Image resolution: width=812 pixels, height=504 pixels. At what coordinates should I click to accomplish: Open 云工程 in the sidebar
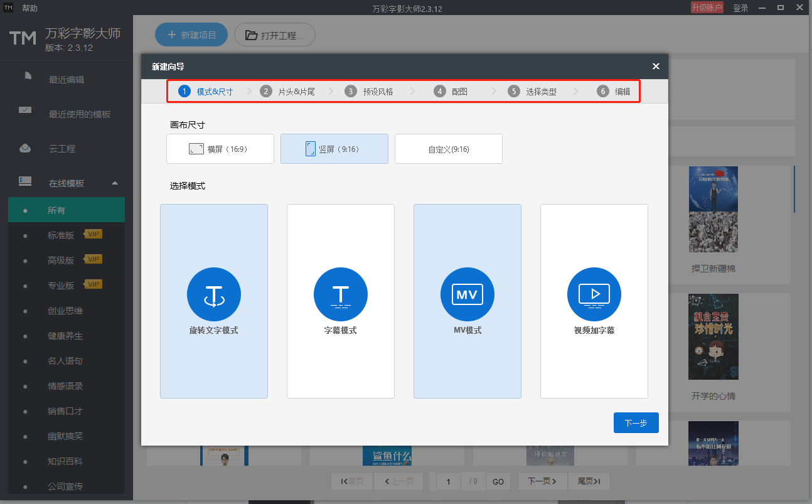[x=62, y=149]
